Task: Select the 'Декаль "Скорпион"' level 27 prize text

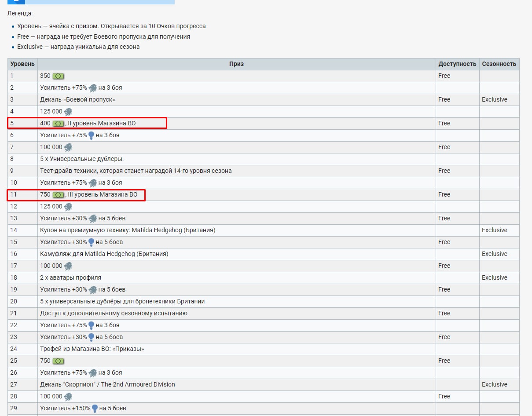Action: 107,384
